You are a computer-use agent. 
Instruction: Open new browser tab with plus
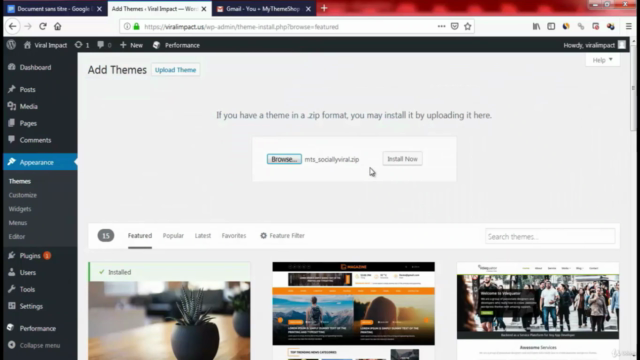tap(324, 8)
